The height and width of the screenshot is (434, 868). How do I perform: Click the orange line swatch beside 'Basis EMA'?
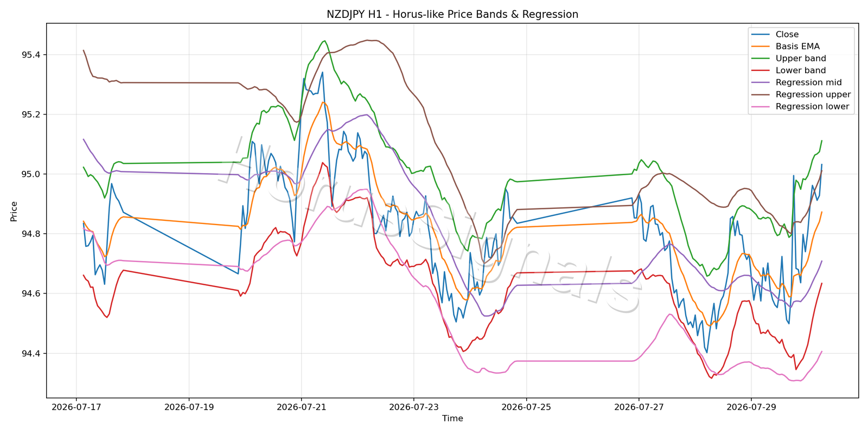(x=761, y=47)
